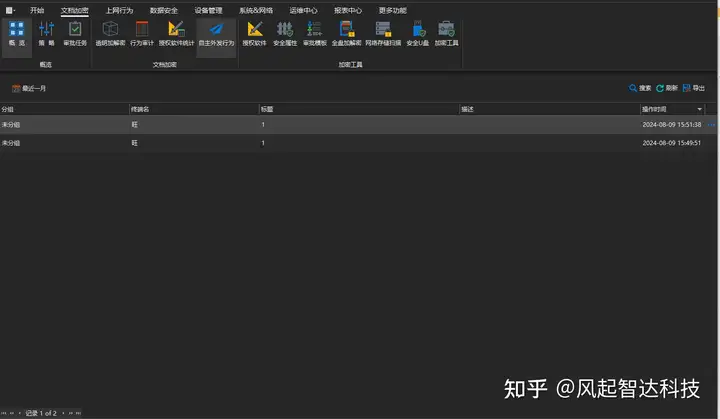Sort by the 分组 column header

coord(64,109)
